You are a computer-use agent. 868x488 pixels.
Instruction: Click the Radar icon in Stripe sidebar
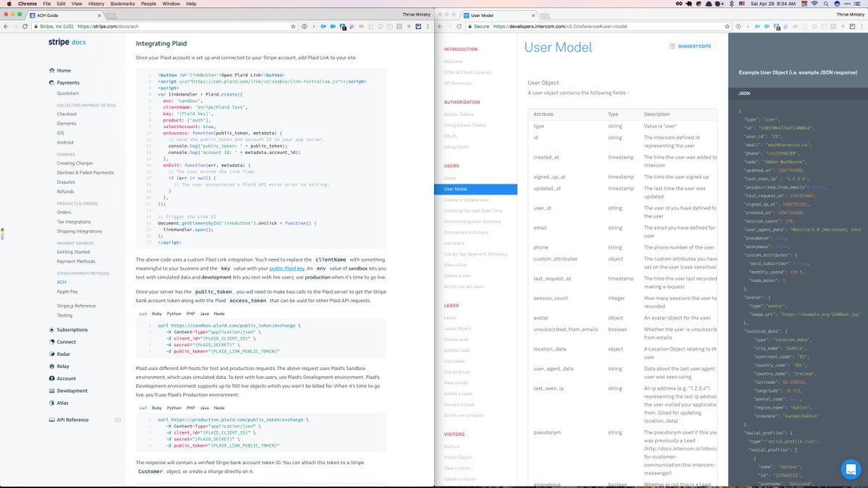pyautogui.click(x=51, y=354)
